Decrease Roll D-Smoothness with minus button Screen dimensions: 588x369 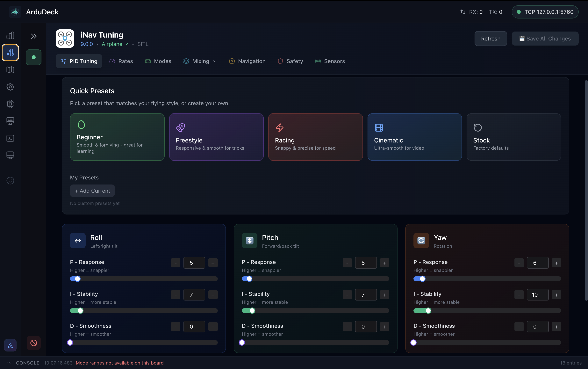pos(176,327)
